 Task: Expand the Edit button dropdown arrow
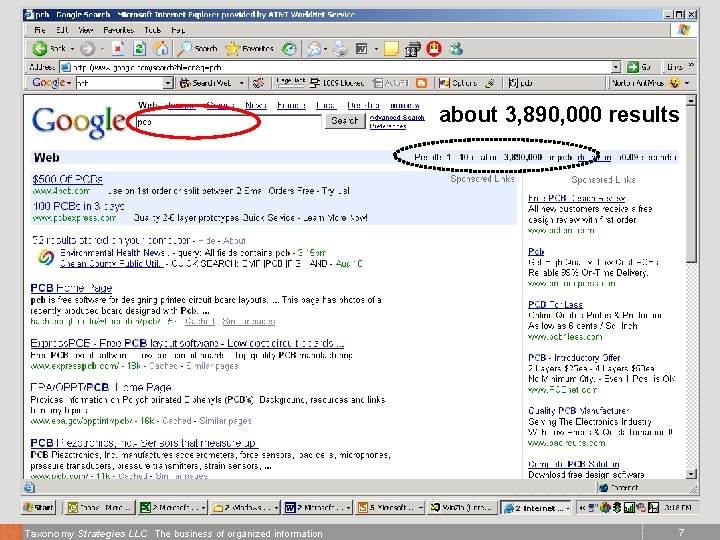[x=376, y=49]
